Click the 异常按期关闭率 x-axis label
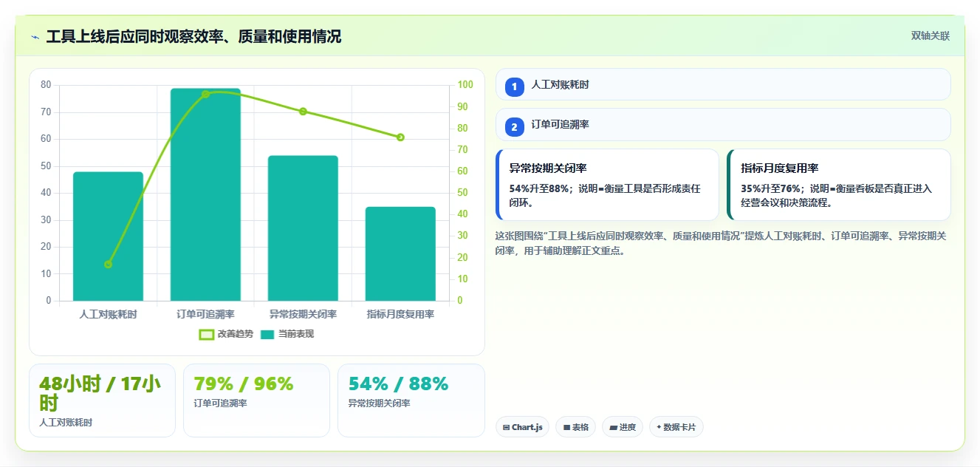 point(303,314)
